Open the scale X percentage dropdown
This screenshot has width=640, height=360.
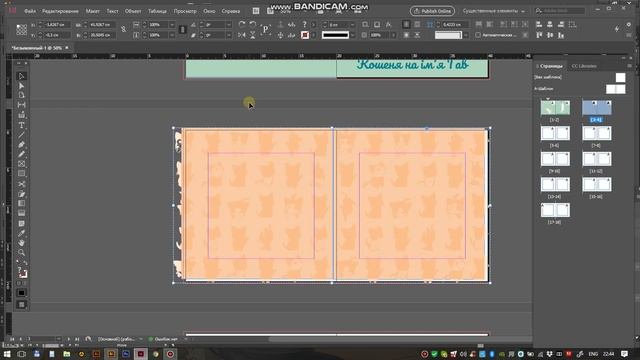coord(172,25)
